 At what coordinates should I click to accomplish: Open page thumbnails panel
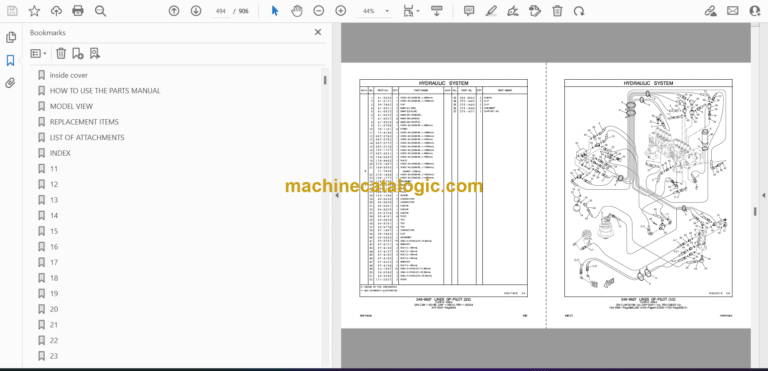(x=10, y=37)
